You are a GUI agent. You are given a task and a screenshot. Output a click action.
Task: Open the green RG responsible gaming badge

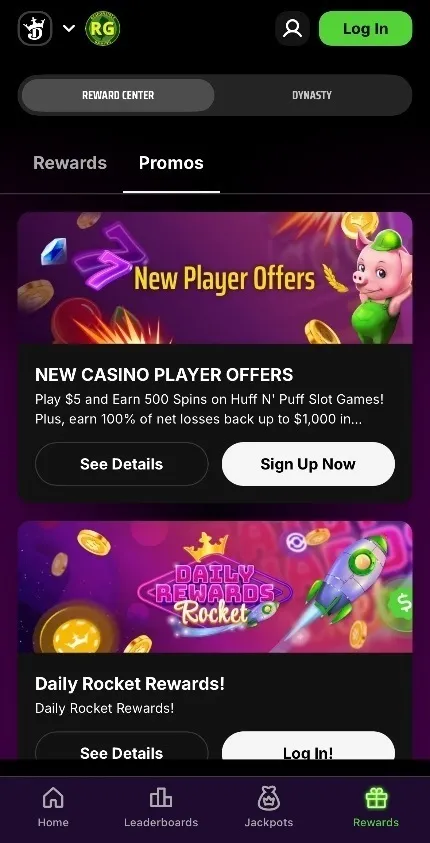pyautogui.click(x=103, y=28)
